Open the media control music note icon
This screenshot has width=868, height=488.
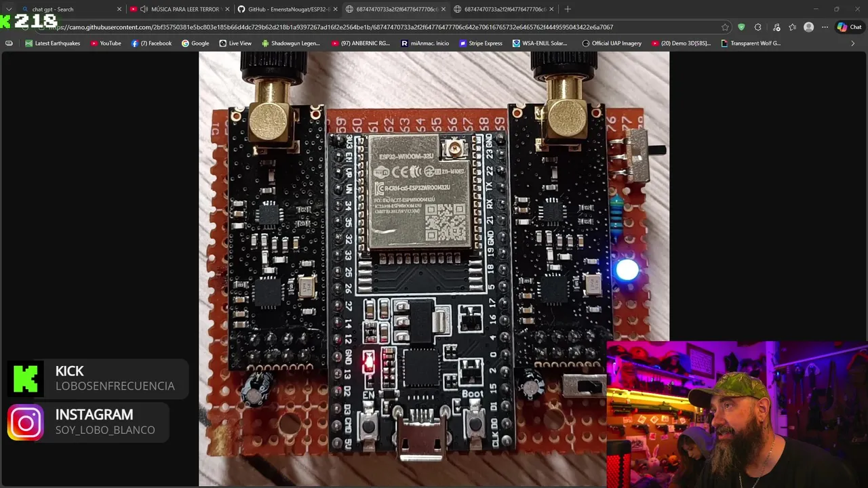(776, 27)
